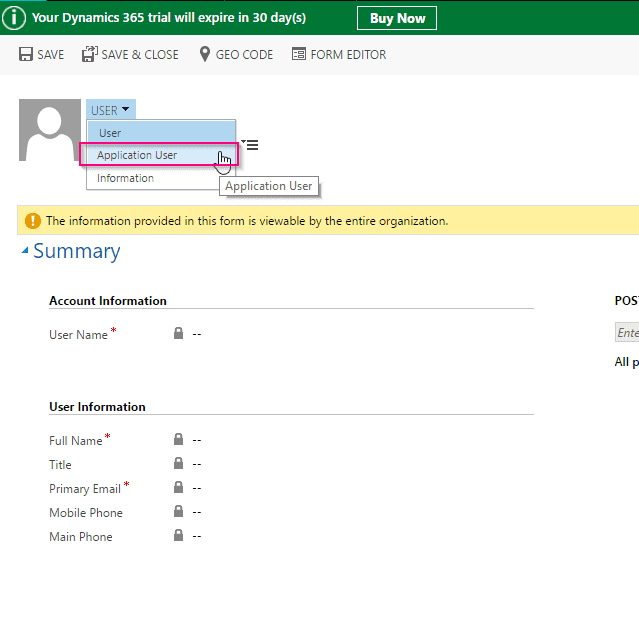Click the lock icon beside Primary Email

tap(178, 487)
